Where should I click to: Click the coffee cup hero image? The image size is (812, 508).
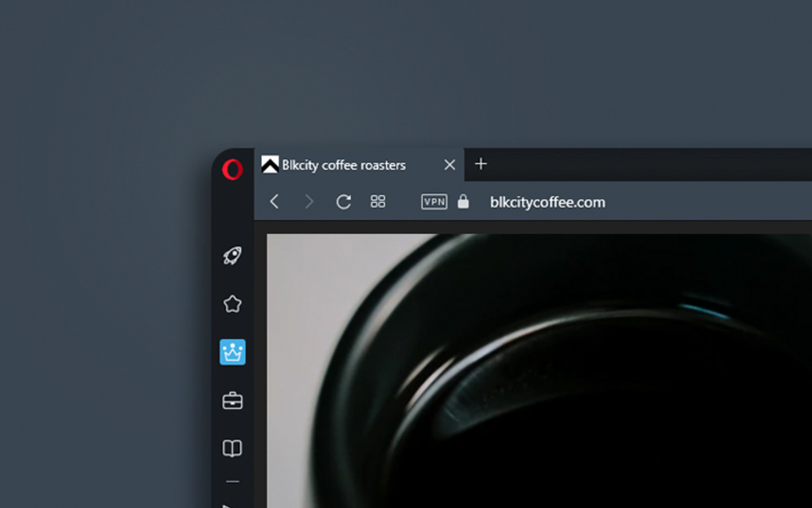539,371
